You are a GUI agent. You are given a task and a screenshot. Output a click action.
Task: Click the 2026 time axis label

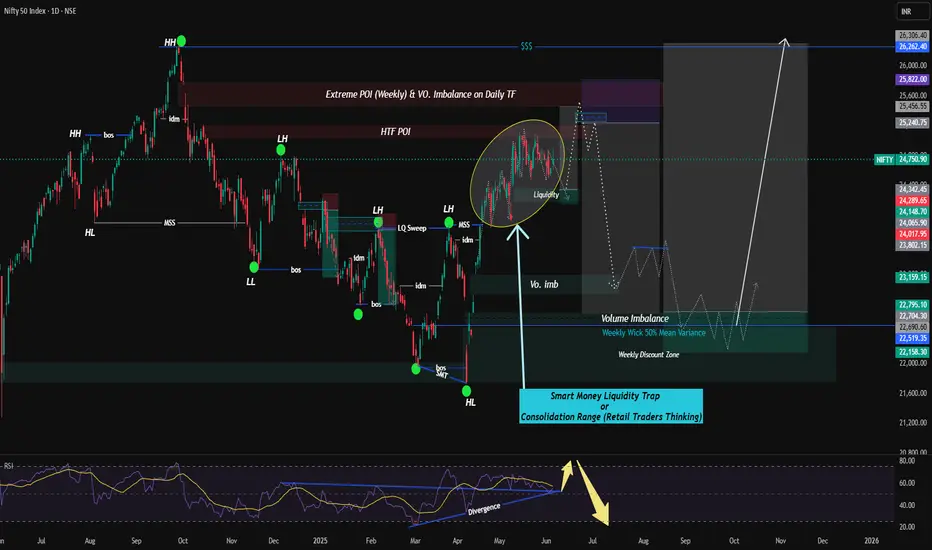point(871,540)
